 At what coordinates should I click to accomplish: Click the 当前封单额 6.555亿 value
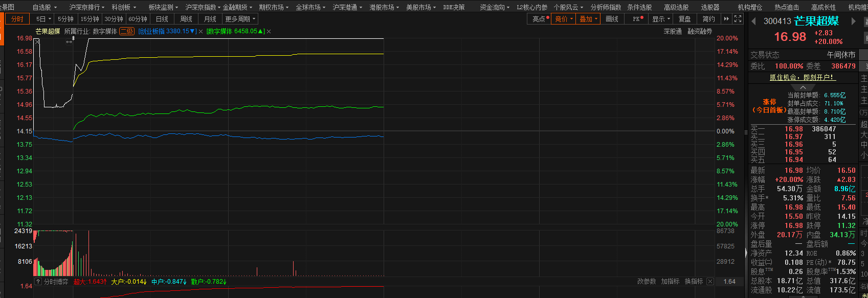tap(835, 95)
